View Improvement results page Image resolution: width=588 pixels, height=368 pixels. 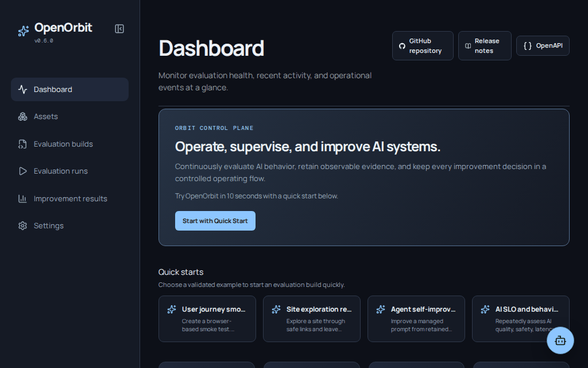(69, 198)
